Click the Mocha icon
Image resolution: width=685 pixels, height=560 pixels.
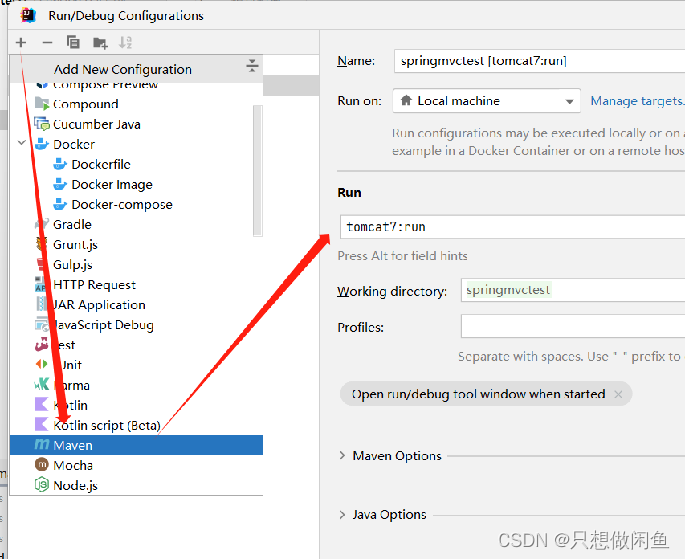[42, 464]
